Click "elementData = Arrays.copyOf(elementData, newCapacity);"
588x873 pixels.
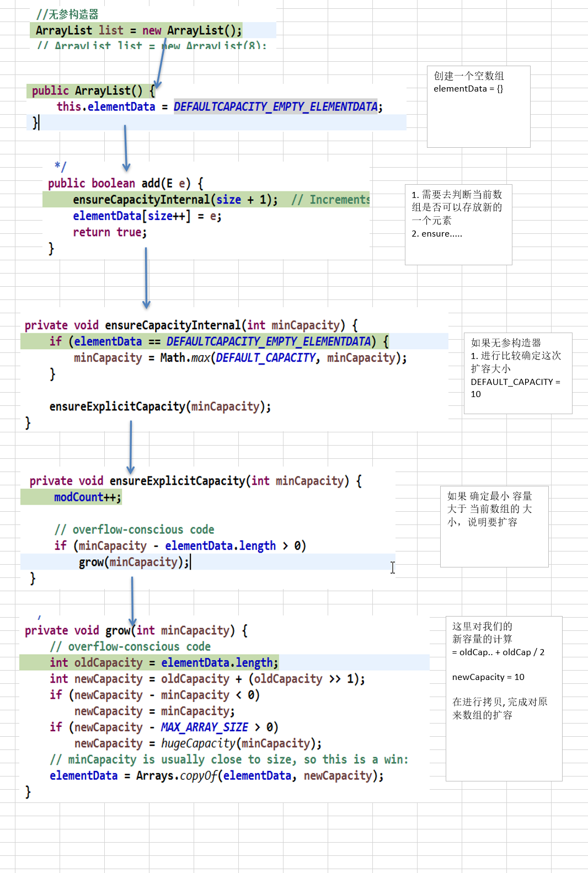(217, 776)
